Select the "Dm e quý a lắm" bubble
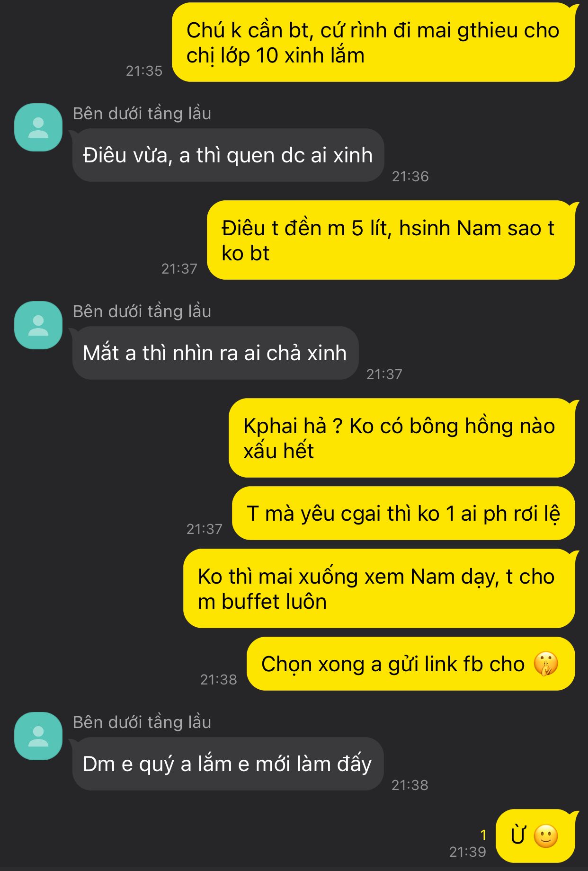The image size is (588, 871). tap(227, 764)
